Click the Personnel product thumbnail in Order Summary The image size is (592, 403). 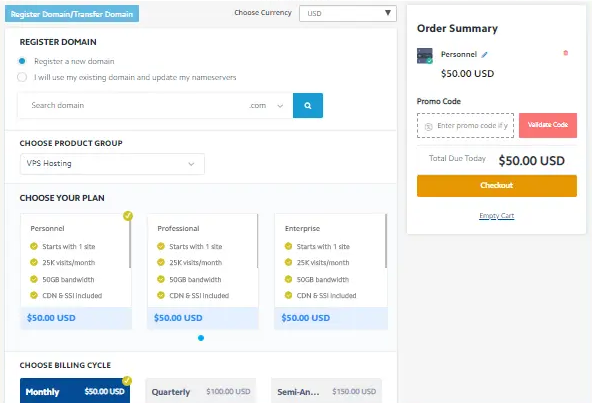pyautogui.click(x=425, y=56)
